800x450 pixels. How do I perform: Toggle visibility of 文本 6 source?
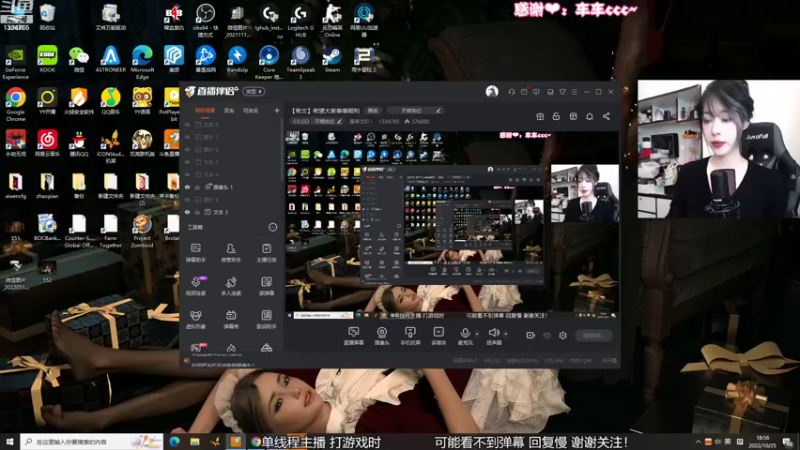[x=187, y=124]
